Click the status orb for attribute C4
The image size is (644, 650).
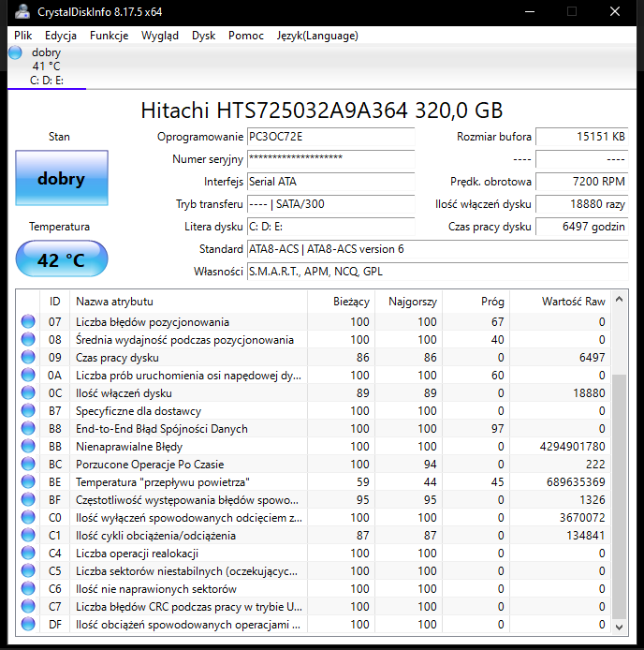coord(28,553)
